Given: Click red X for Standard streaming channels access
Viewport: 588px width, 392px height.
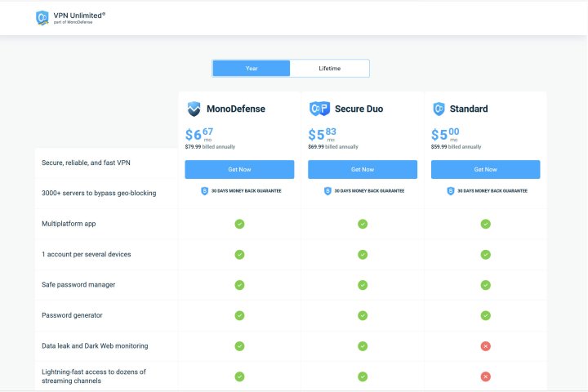Looking at the screenshot, I should click(x=485, y=376).
